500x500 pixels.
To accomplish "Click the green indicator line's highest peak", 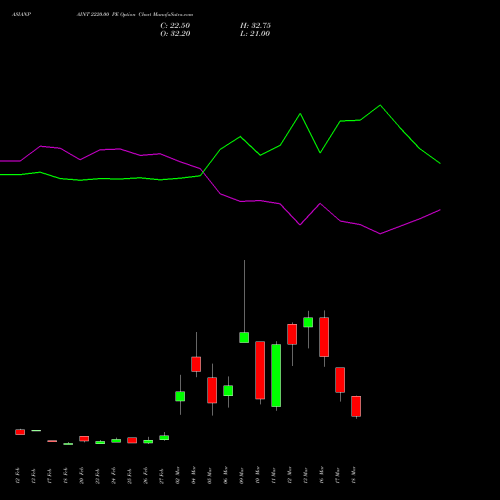I will pos(380,105).
